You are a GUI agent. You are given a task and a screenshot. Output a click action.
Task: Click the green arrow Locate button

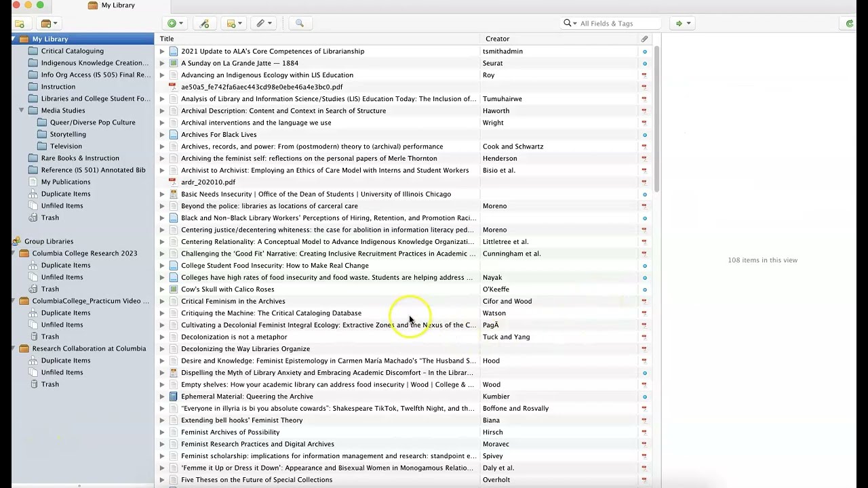tap(682, 24)
